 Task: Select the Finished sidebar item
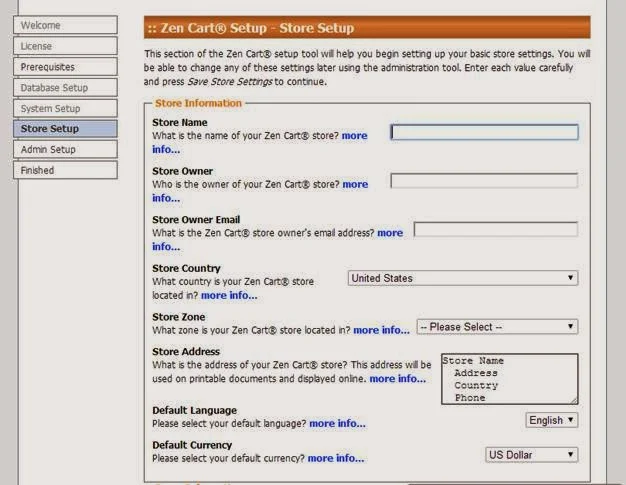point(65,170)
